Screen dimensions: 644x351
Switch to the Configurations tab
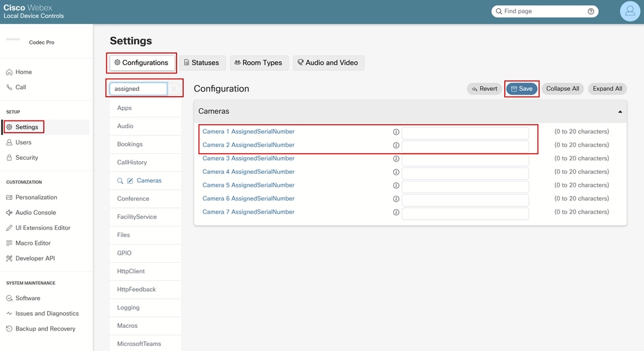pos(142,63)
